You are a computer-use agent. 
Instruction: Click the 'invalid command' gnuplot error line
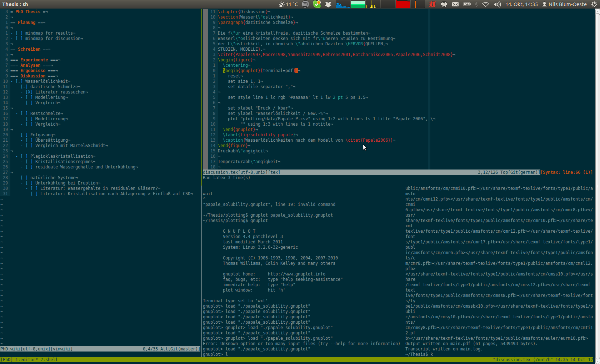pos(269,204)
